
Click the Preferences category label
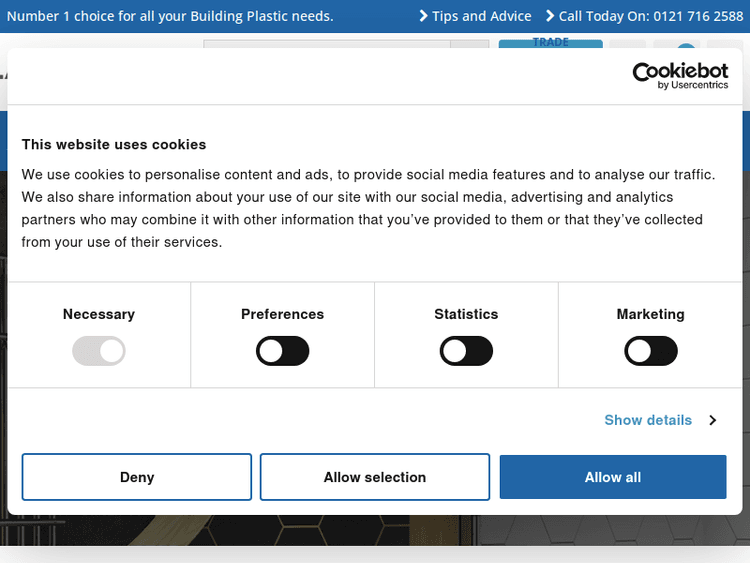(x=283, y=314)
